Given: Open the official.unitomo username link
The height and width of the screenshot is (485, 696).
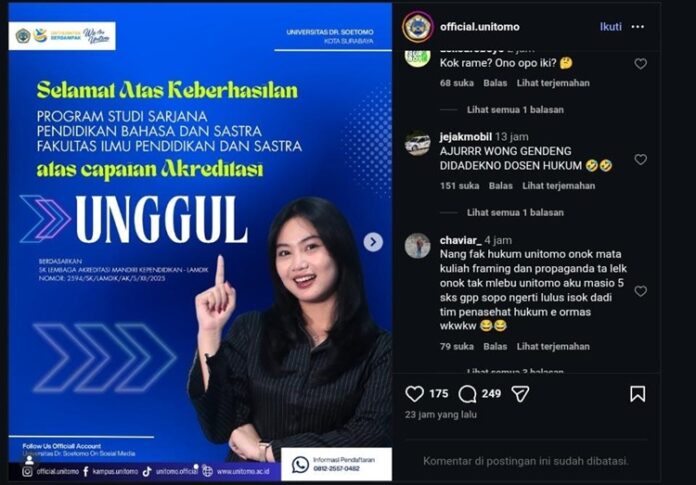Looking at the screenshot, I should [x=479, y=27].
